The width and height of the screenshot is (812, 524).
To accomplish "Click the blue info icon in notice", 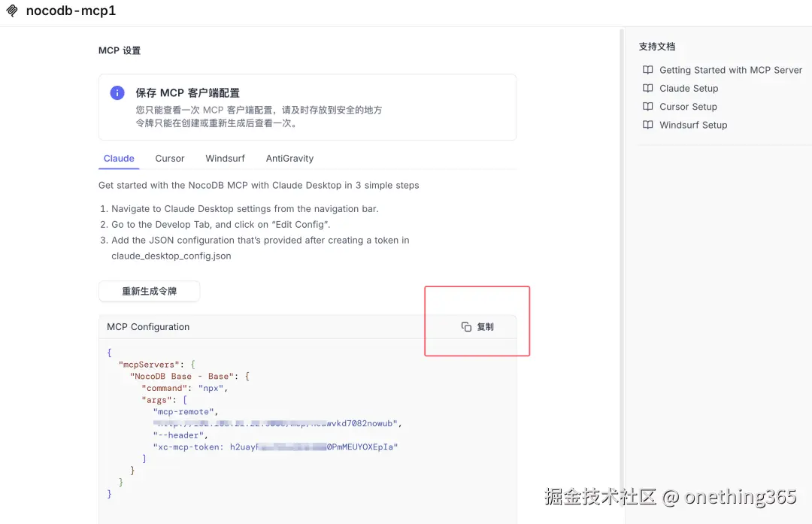I will [117, 92].
